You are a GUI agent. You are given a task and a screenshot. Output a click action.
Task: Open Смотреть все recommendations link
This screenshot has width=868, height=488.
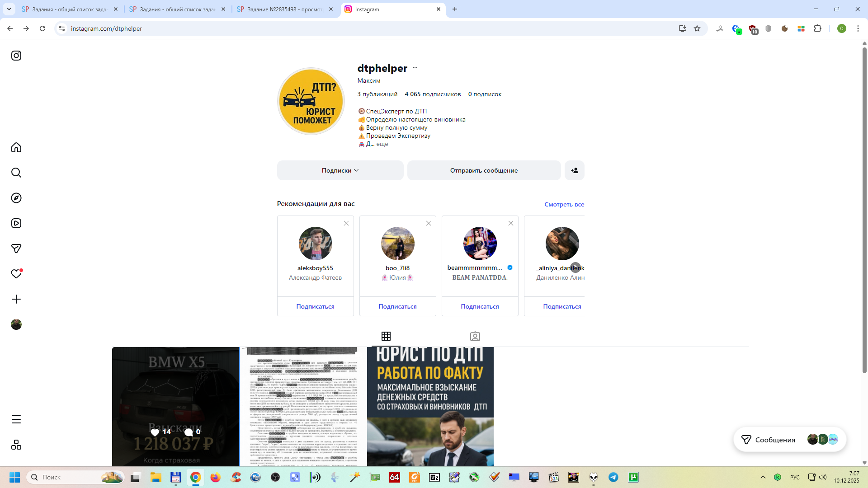click(x=564, y=205)
